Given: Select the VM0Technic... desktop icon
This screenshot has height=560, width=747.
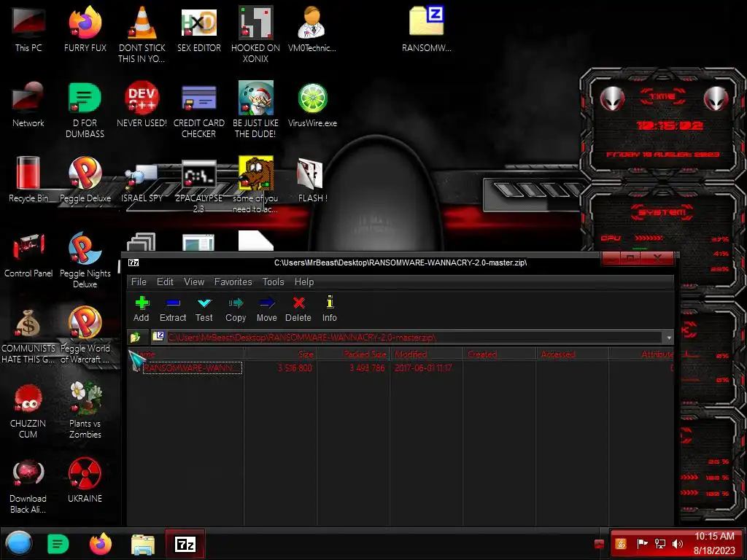Looking at the screenshot, I should [312, 29].
